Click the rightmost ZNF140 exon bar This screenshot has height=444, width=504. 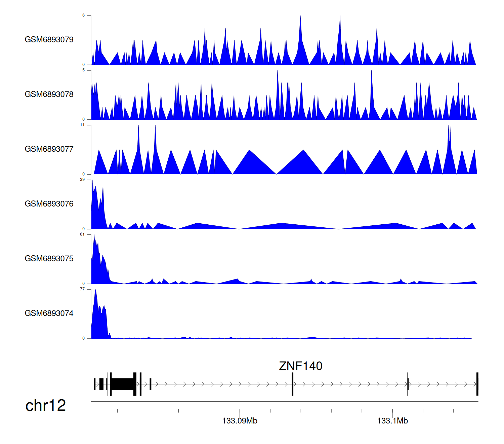click(x=477, y=384)
